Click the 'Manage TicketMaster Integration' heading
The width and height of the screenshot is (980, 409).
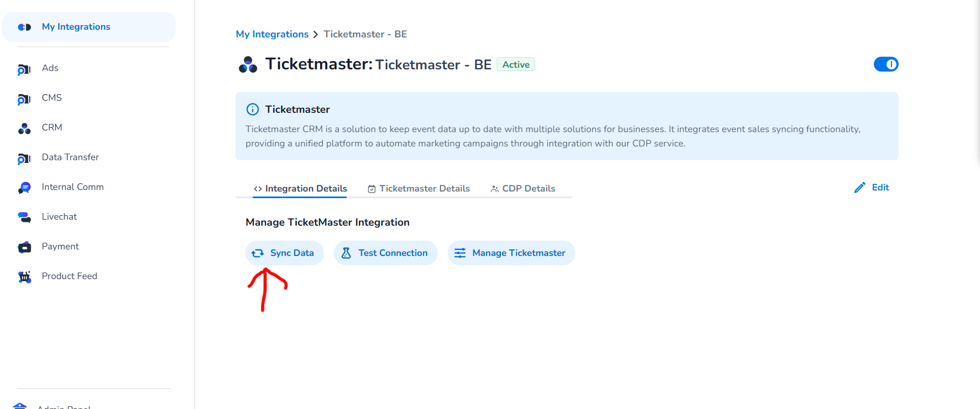[328, 222]
